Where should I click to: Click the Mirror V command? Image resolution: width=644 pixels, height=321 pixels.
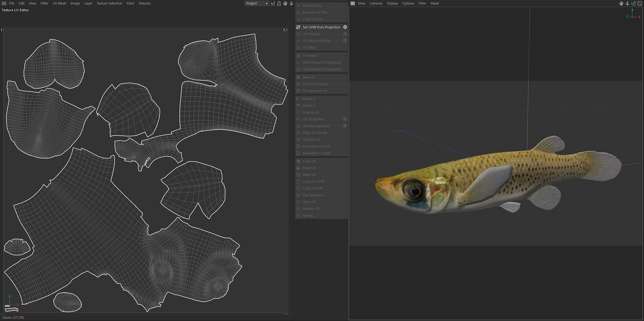[309, 106]
